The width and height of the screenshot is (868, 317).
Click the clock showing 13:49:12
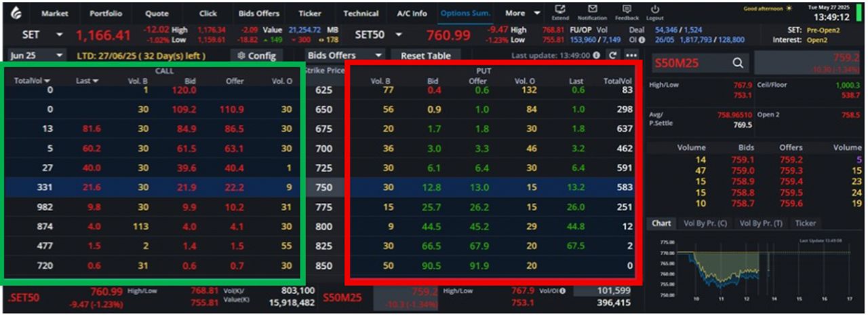coord(832,18)
